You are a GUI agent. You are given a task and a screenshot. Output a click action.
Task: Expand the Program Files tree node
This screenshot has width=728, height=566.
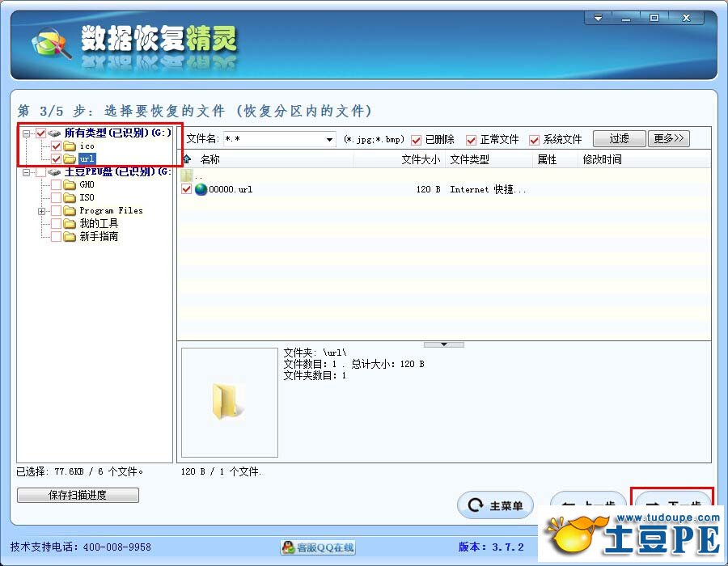click(x=41, y=211)
